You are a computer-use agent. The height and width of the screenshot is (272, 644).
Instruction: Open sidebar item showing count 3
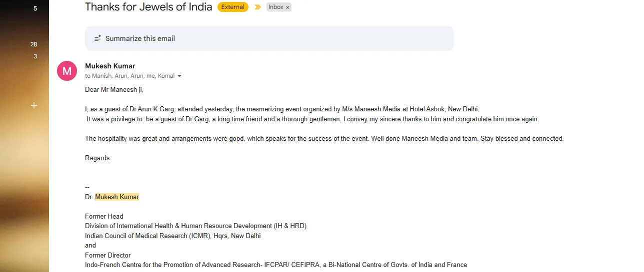point(35,56)
